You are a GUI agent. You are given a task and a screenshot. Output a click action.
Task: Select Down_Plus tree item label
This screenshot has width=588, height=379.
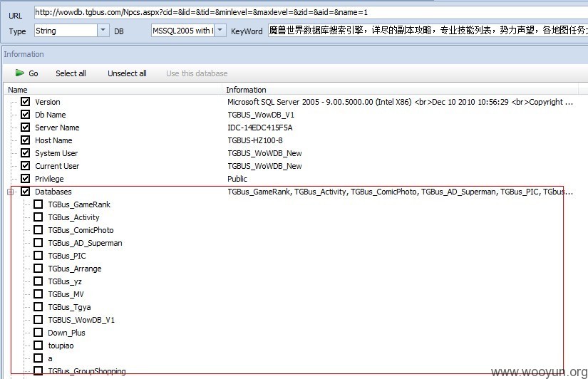pyautogui.click(x=66, y=333)
